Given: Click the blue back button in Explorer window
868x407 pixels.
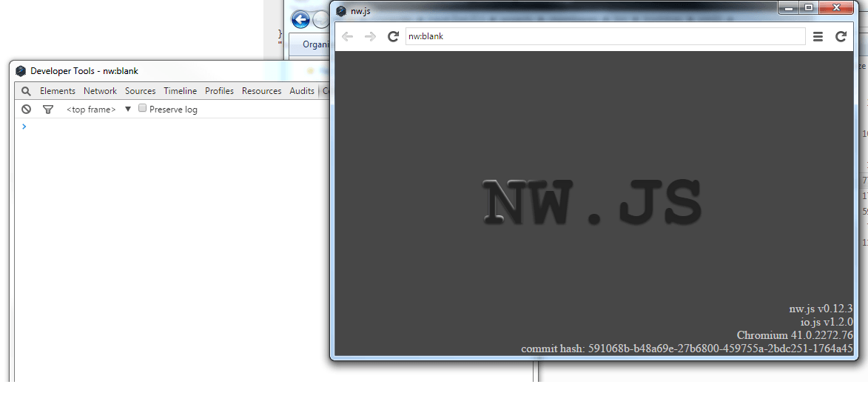Looking at the screenshot, I should [300, 20].
